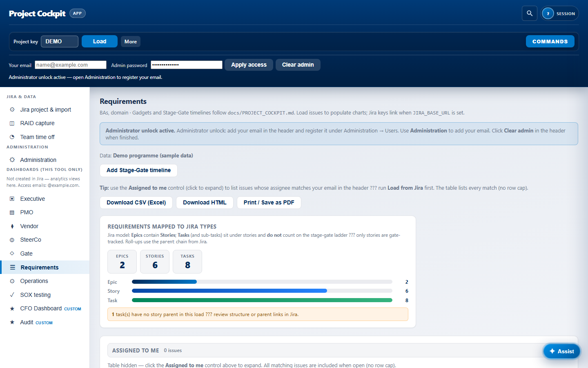
Task: Click the '0 issues' count text
Action: (173, 350)
